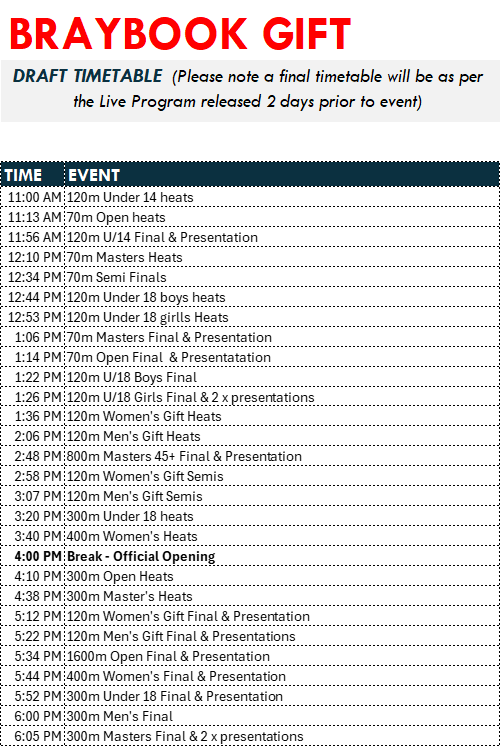Click 1600m Open Final & Presentation entry
Screen dimensions: 501x747
pos(168,656)
